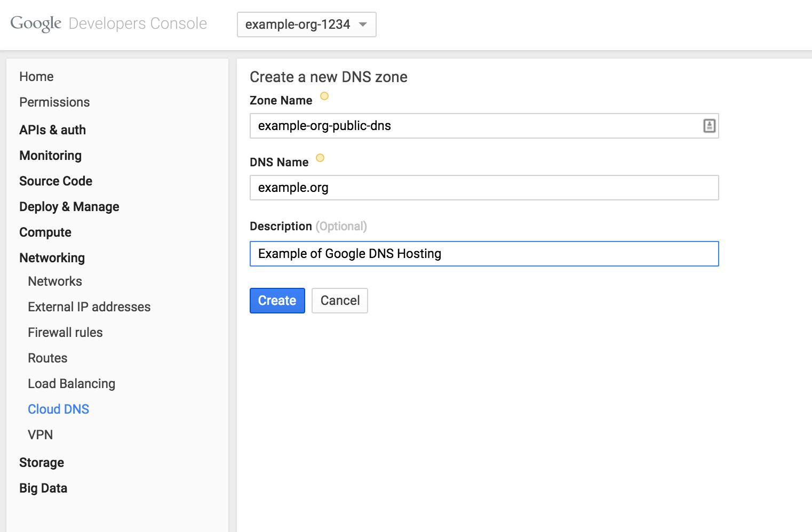The width and height of the screenshot is (812, 532).
Task: Navigate to External IP addresses
Action: click(x=89, y=307)
